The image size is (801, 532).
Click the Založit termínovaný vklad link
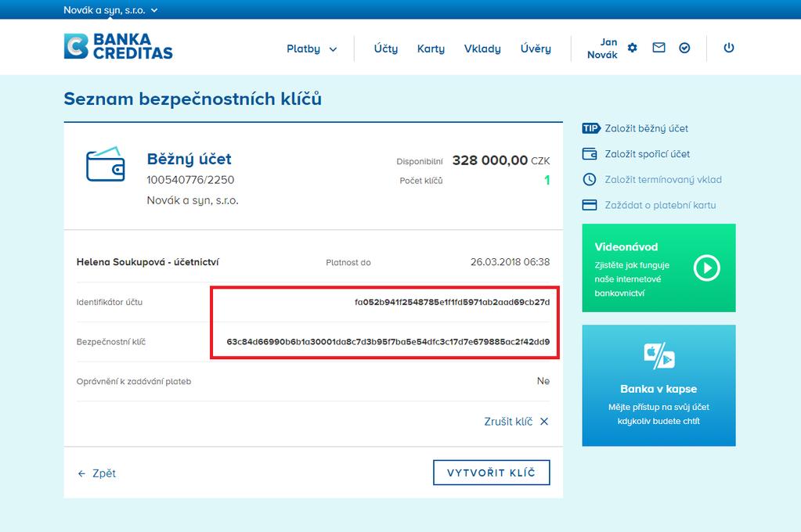663,179
